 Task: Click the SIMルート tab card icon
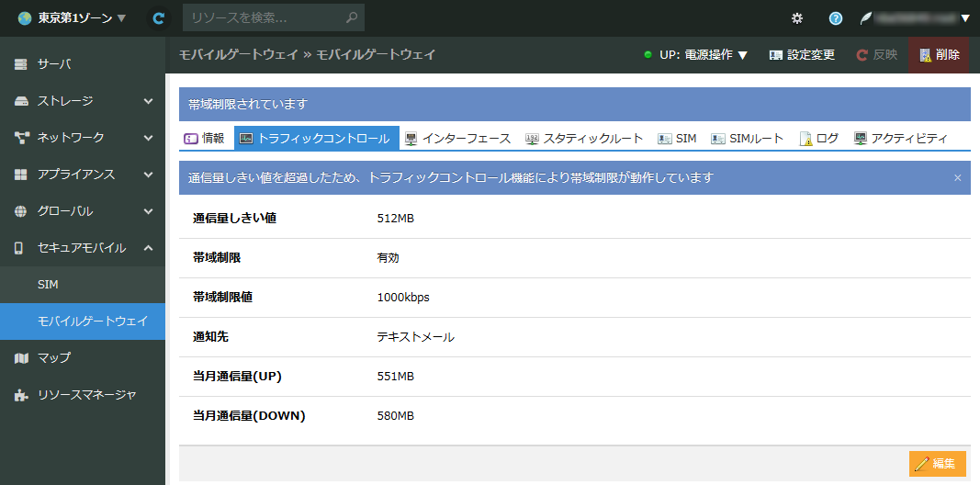point(718,139)
